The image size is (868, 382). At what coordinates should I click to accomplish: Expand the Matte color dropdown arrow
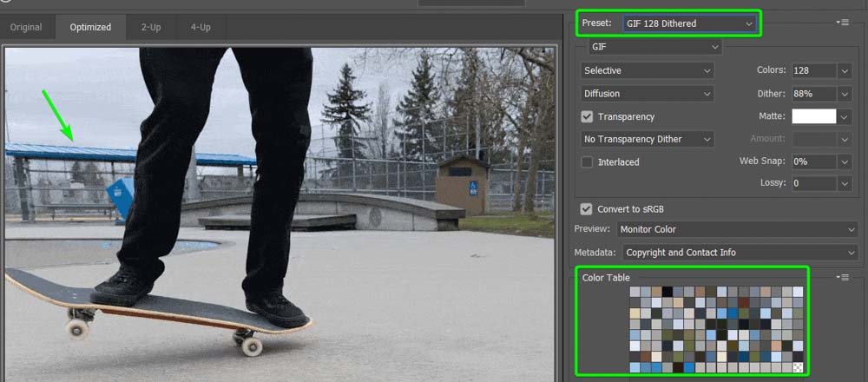pyautogui.click(x=845, y=117)
